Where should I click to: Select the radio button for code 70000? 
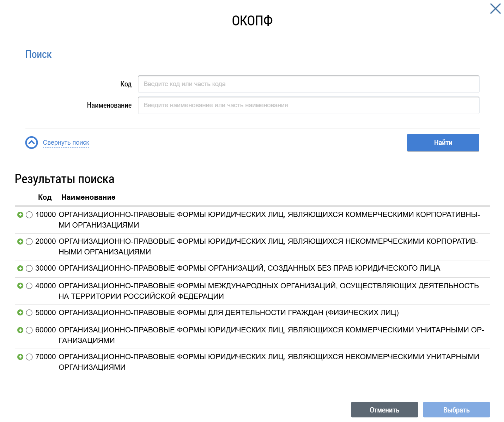click(29, 357)
